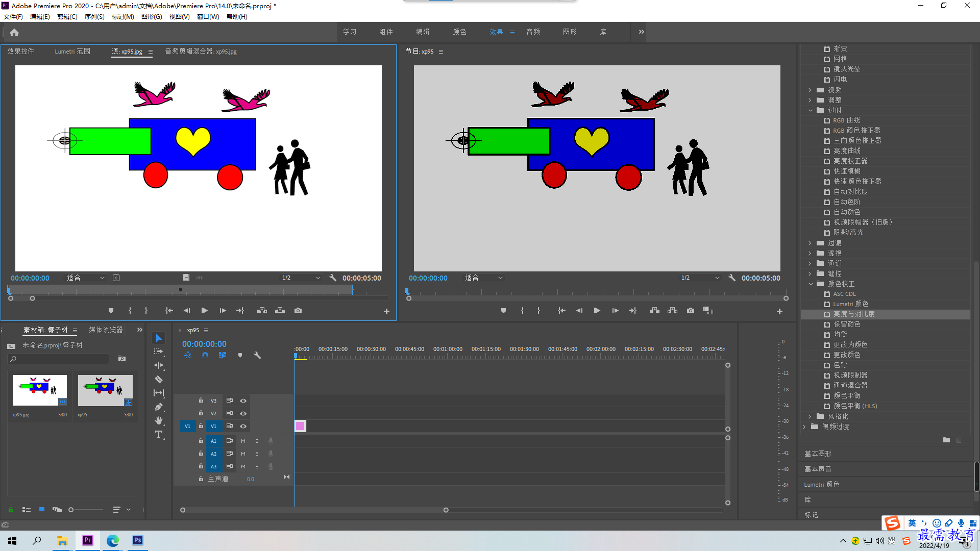Open the Lumetri 颜色 panel
Screen dimensions: 980x551
pyautogui.click(x=822, y=484)
